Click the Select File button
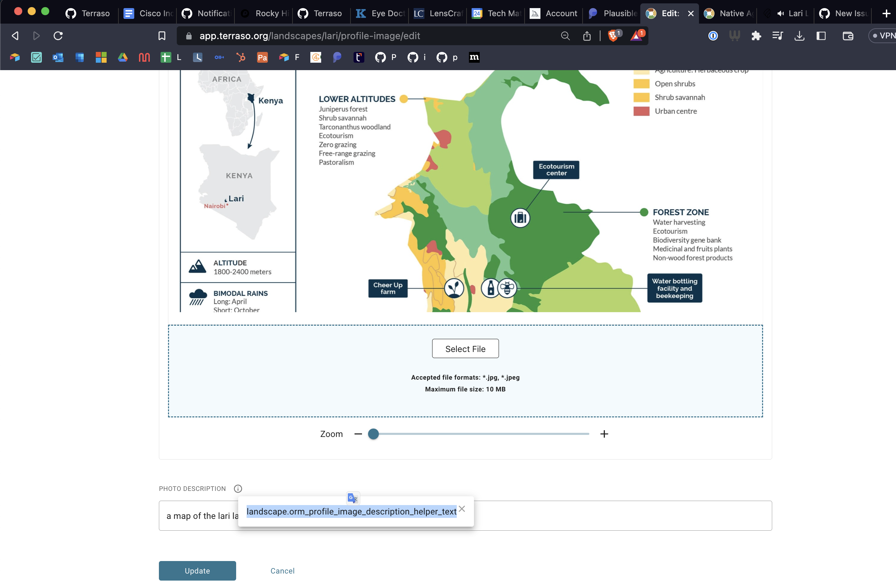This screenshot has height=588, width=896. tap(465, 348)
